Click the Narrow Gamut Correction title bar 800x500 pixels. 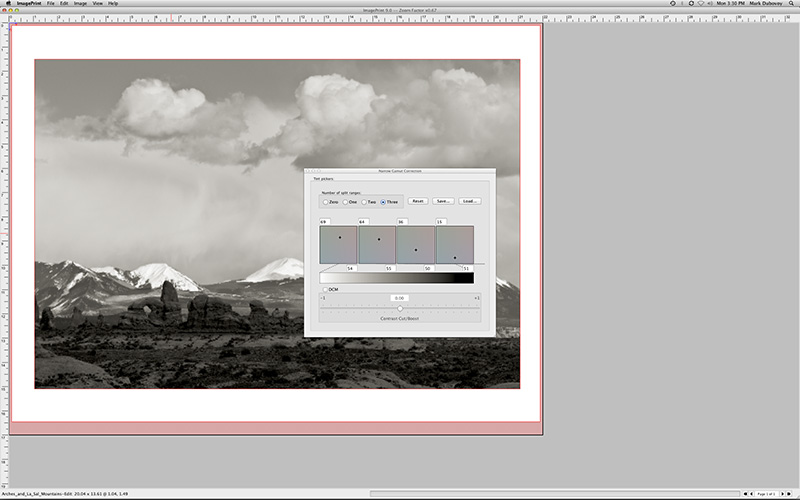(x=399, y=171)
